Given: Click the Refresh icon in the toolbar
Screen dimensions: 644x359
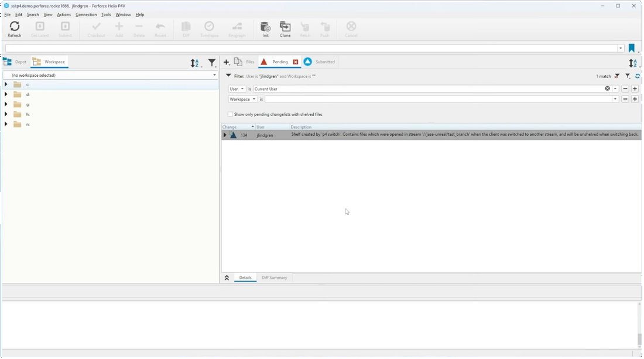Looking at the screenshot, I should [15, 26].
